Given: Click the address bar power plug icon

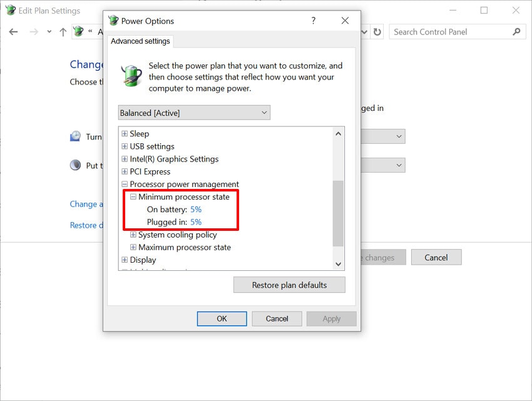Looking at the screenshot, I should point(79,31).
